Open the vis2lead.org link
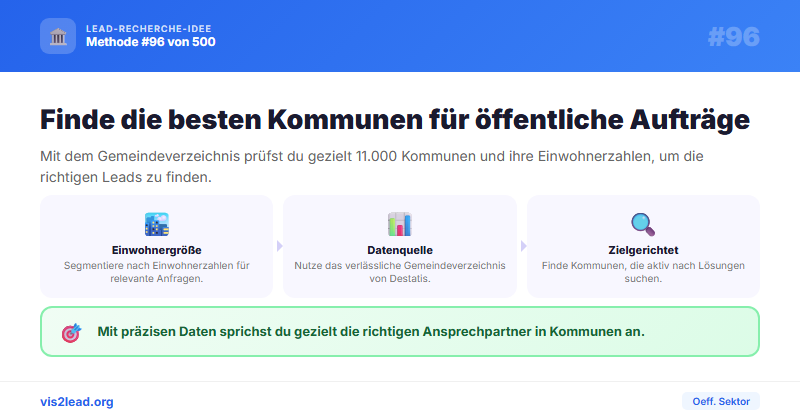This screenshot has width=800, height=420. coord(77,402)
